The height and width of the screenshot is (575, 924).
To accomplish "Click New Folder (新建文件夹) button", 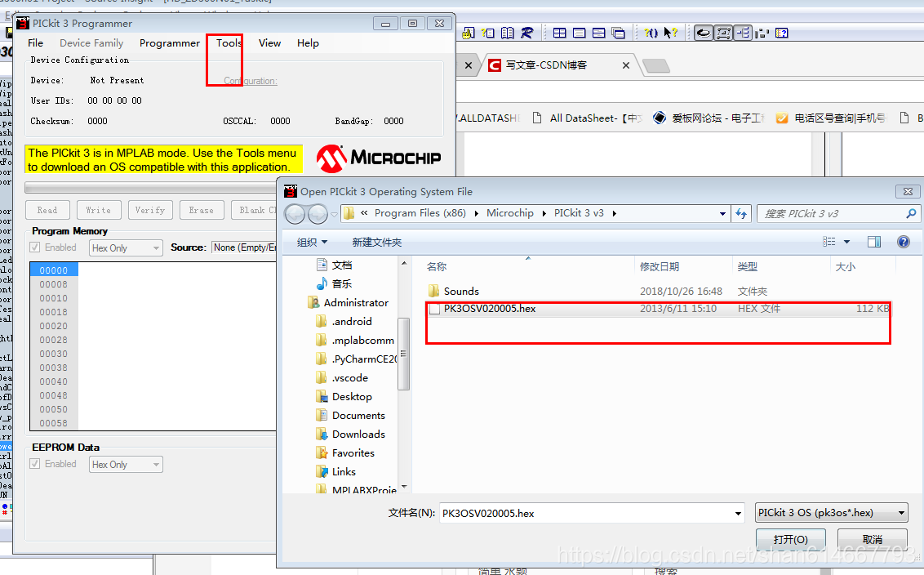I will click(x=376, y=242).
